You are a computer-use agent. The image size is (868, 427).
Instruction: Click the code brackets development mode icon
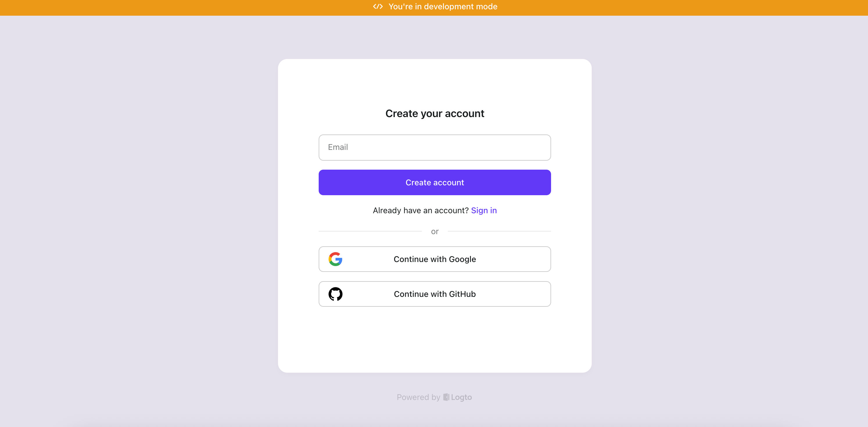coord(378,6)
